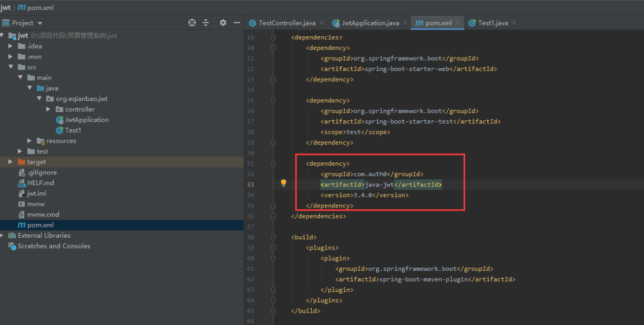Viewport: 644px width, 325px height.
Task: Collapse the src folder
Action: point(11,67)
